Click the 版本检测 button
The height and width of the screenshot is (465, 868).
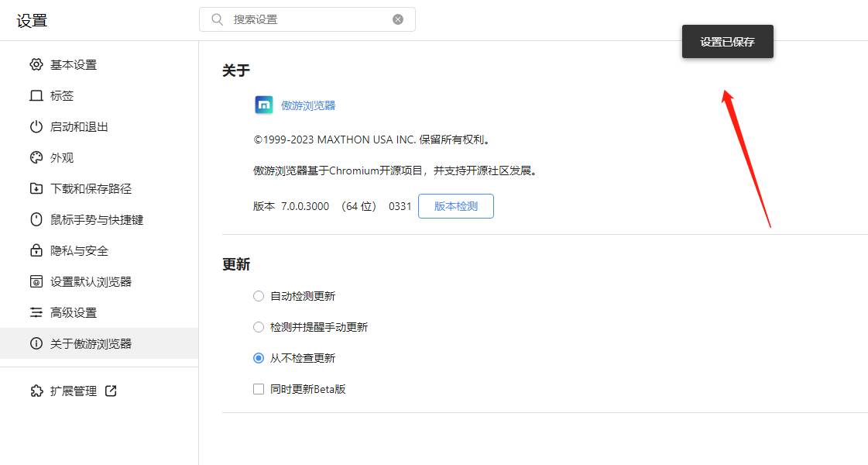tap(455, 206)
